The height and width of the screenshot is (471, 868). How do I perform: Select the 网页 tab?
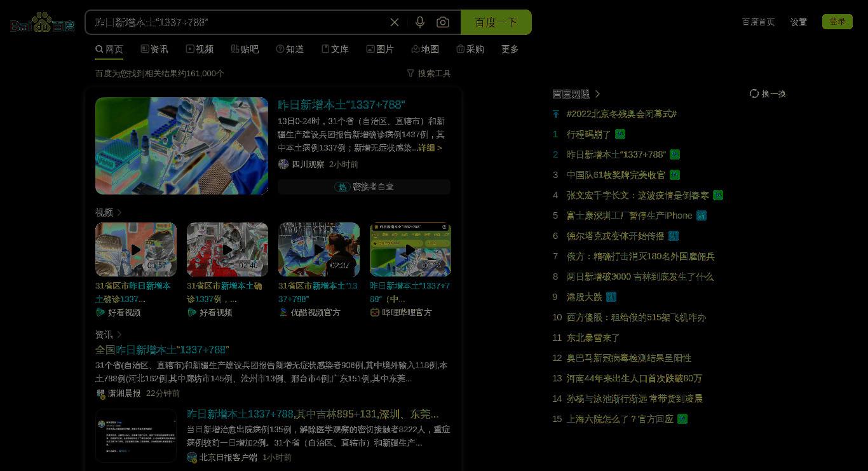[x=109, y=49]
